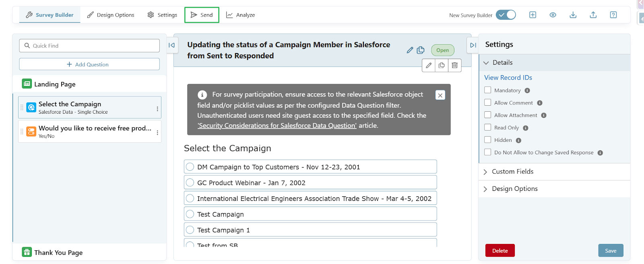Viewport: 644px width, 264px height.
Task: Open help with the question mark icon
Action: pos(613,15)
